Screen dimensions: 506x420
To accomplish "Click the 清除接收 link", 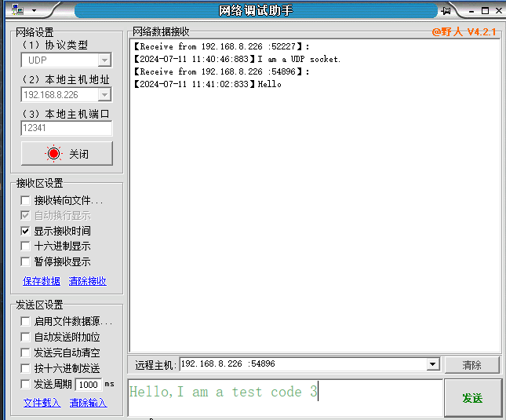I will pyautogui.click(x=87, y=281).
